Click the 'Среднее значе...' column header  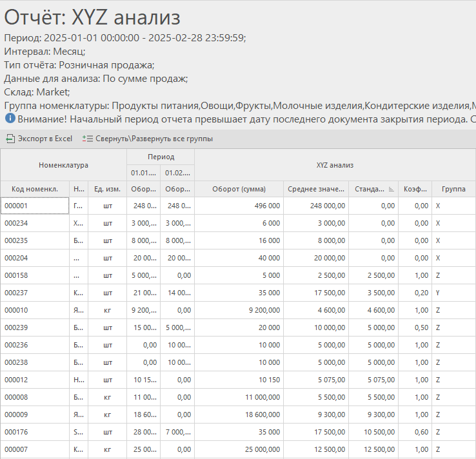point(316,189)
